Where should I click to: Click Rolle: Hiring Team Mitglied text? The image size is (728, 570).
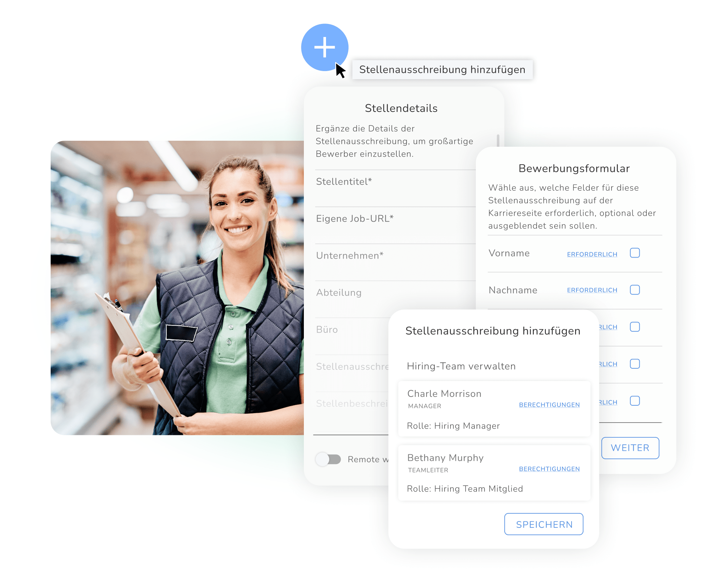click(465, 489)
